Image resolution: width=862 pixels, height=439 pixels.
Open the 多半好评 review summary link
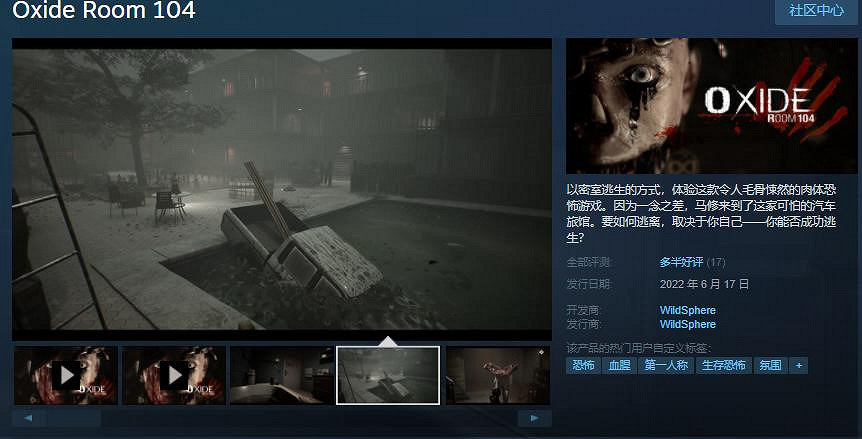coord(681,263)
